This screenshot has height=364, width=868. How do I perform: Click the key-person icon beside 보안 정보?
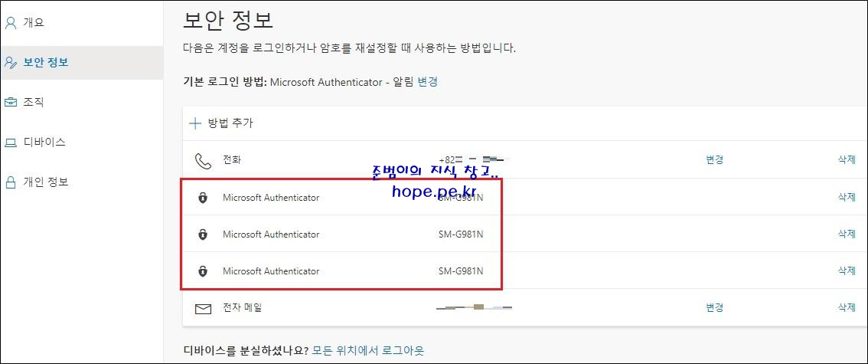pos(11,63)
